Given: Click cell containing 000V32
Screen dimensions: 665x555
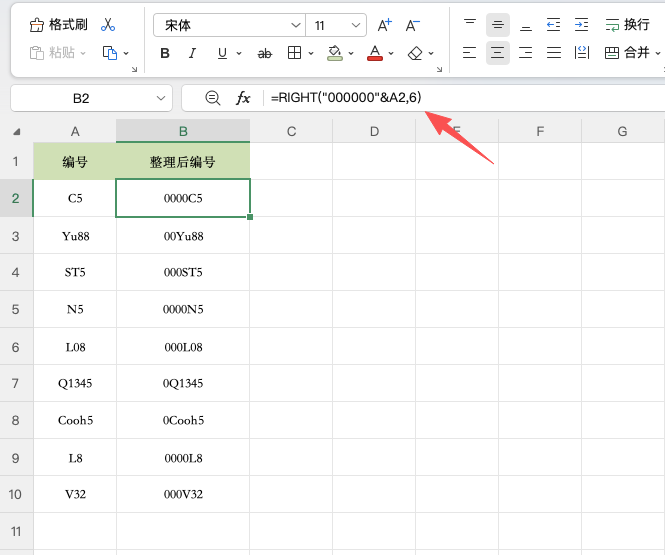Looking at the screenshot, I should pos(183,494).
